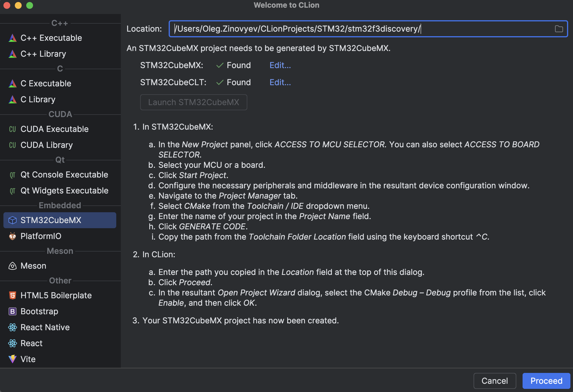Select the C Executable project type

click(46, 83)
